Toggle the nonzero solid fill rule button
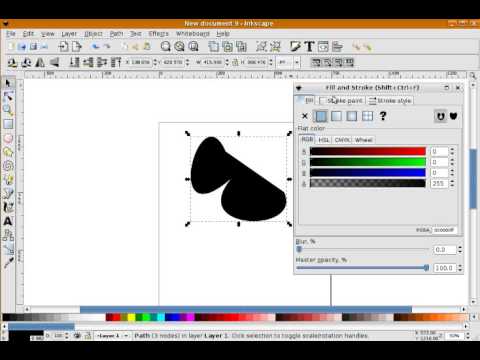Screen dimensions: 480x360 click(453, 116)
